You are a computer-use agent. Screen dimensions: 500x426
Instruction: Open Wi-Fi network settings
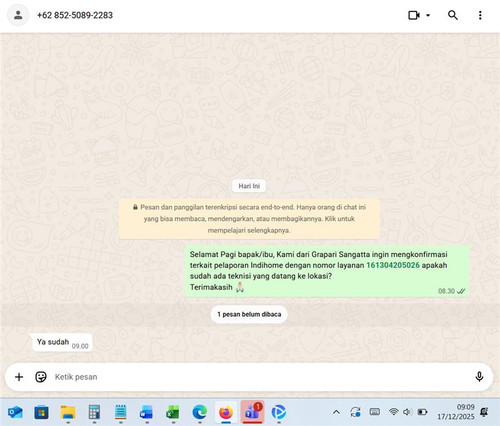point(394,412)
